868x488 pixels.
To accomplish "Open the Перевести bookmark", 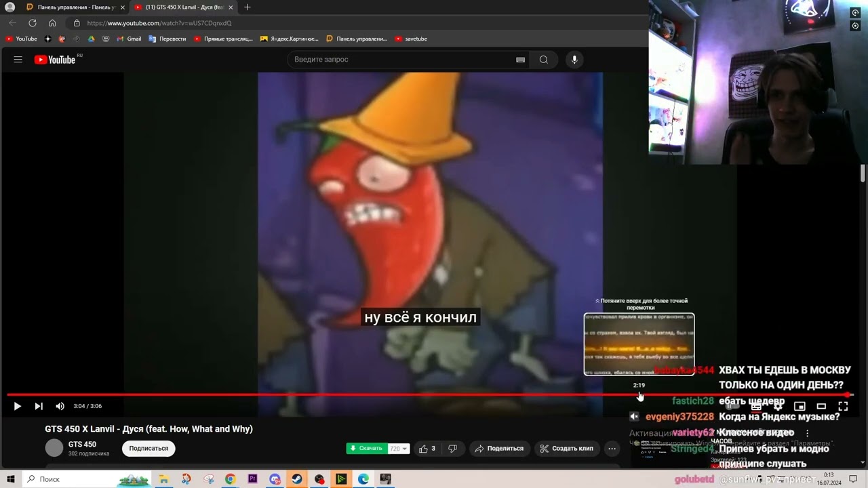I will [x=167, y=39].
